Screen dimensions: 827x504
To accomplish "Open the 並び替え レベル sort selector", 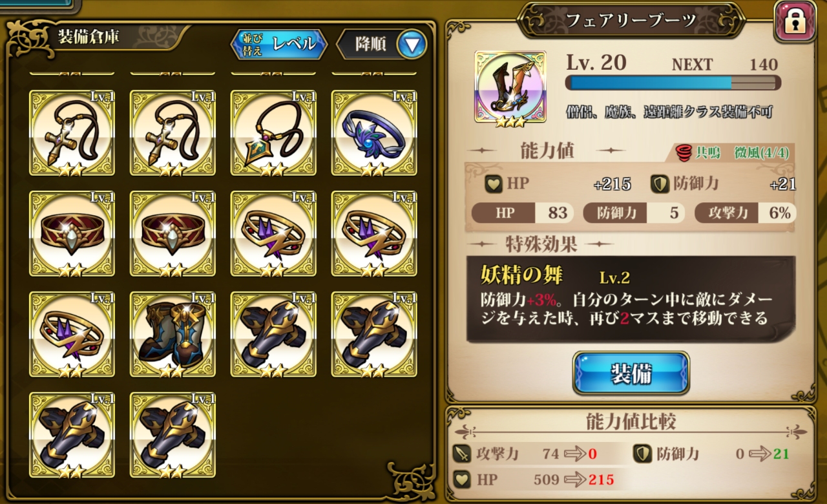I will (279, 44).
